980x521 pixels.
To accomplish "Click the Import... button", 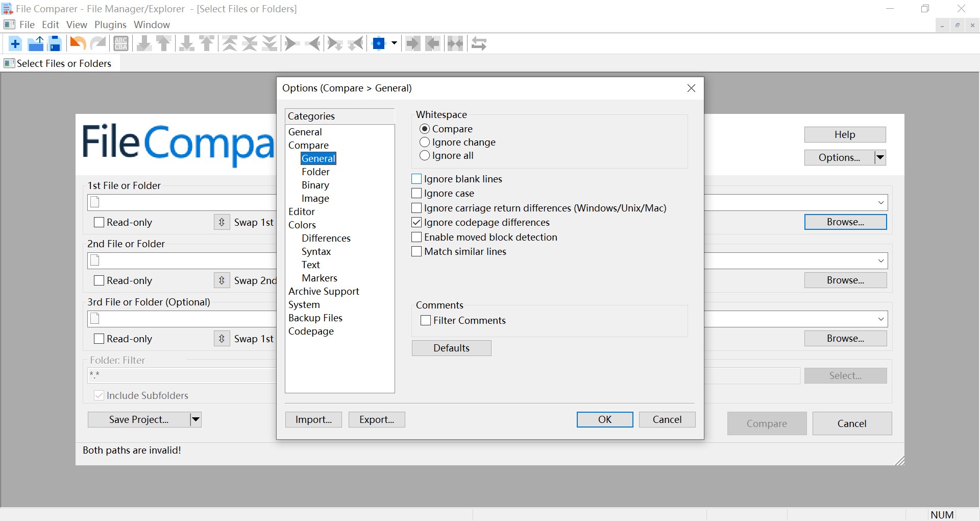I will pos(313,419).
